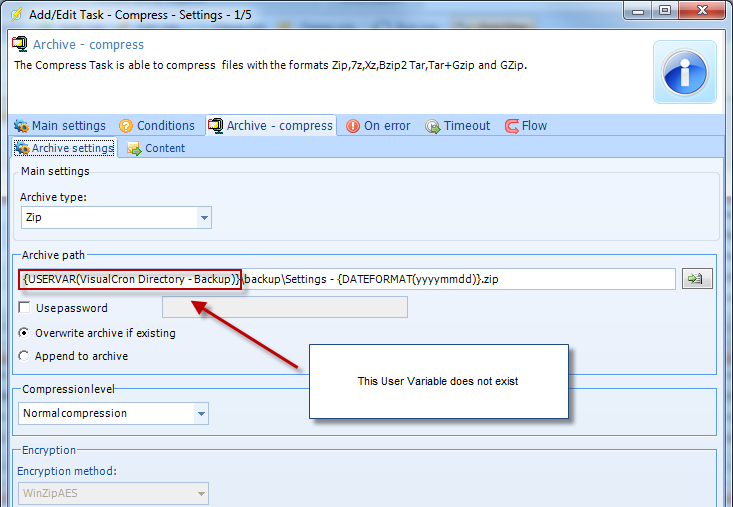The height and width of the screenshot is (507, 733).
Task: Click the password input field
Action: coord(284,307)
